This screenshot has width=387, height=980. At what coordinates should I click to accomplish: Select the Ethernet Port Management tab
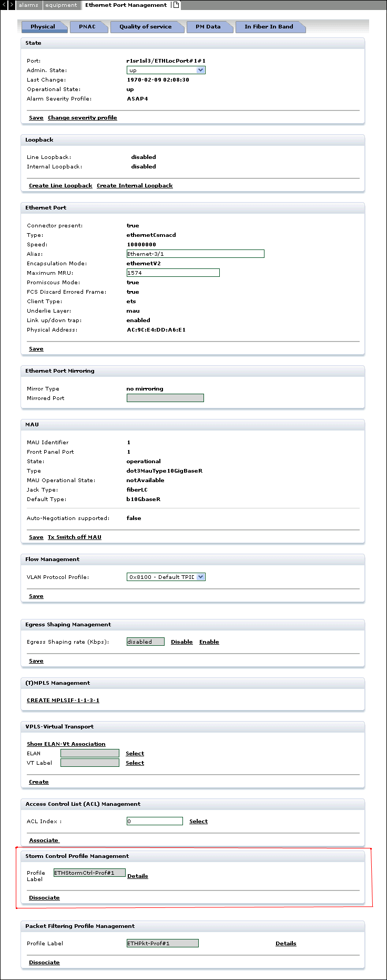126,5
